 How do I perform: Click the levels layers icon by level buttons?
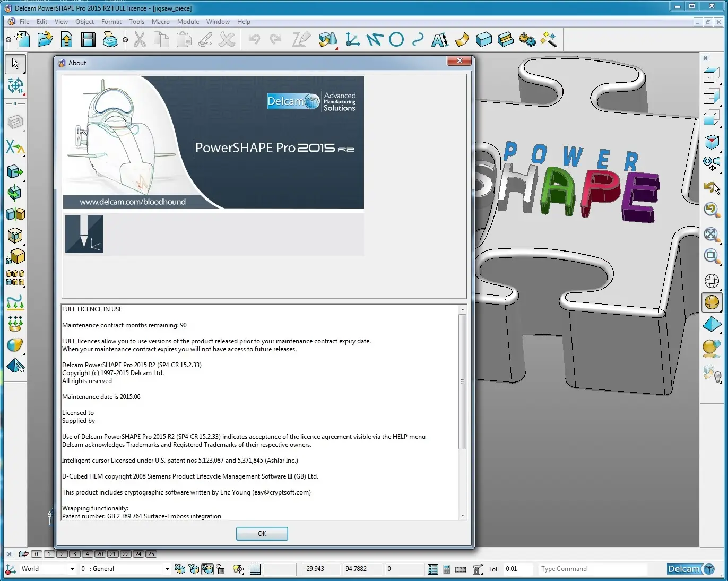point(23,554)
